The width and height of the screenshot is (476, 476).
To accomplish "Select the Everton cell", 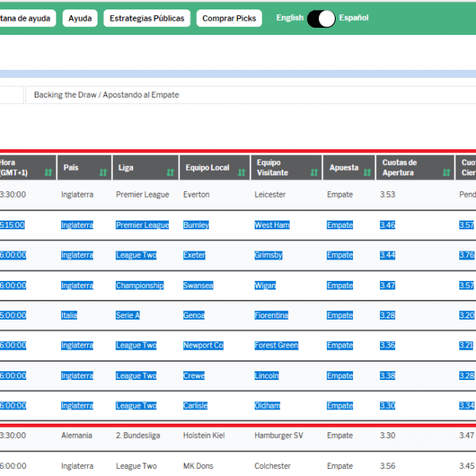I will (196, 194).
